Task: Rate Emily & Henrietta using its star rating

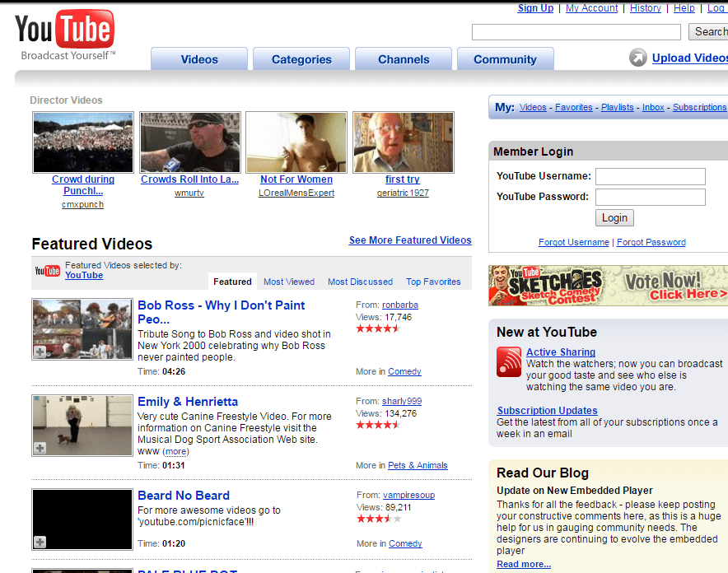Action: [x=378, y=425]
